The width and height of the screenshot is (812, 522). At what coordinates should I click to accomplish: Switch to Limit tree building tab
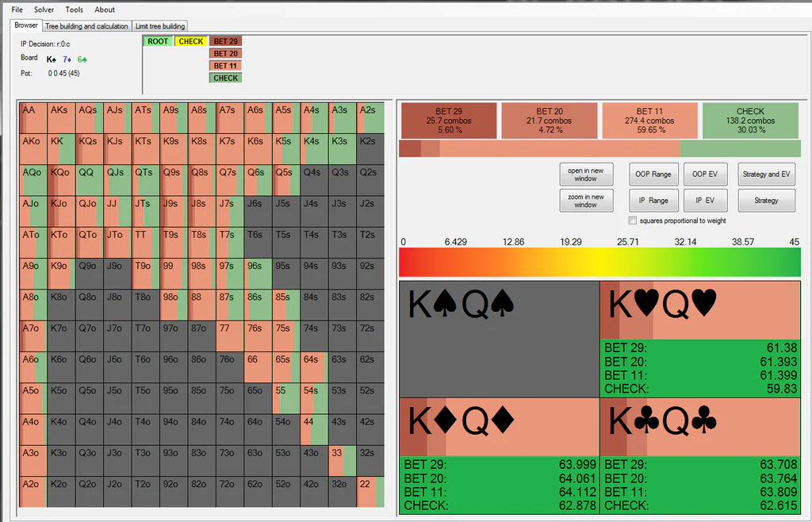point(160,26)
